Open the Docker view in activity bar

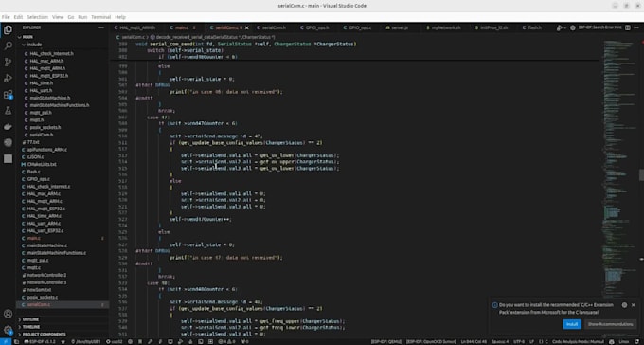click(8, 127)
